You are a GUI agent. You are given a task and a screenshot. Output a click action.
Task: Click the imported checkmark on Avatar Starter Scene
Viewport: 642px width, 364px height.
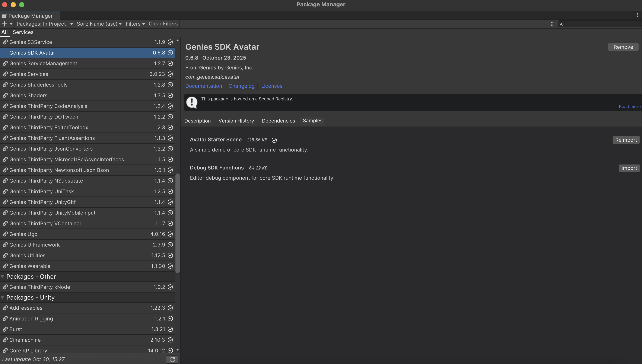click(274, 140)
